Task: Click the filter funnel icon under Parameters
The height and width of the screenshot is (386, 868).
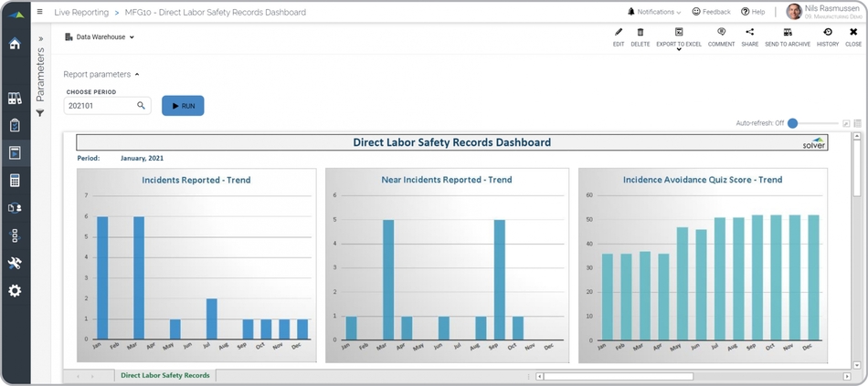Action: (40, 113)
